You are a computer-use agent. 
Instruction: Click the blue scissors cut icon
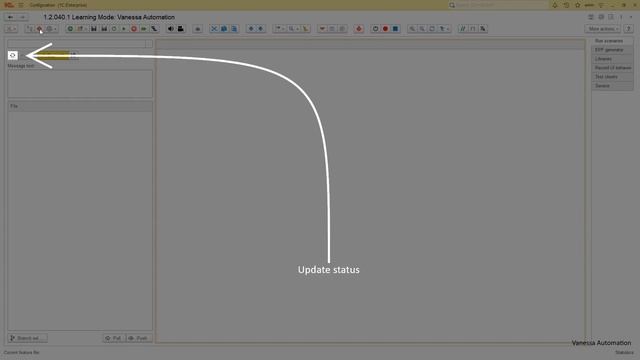(x=214, y=29)
